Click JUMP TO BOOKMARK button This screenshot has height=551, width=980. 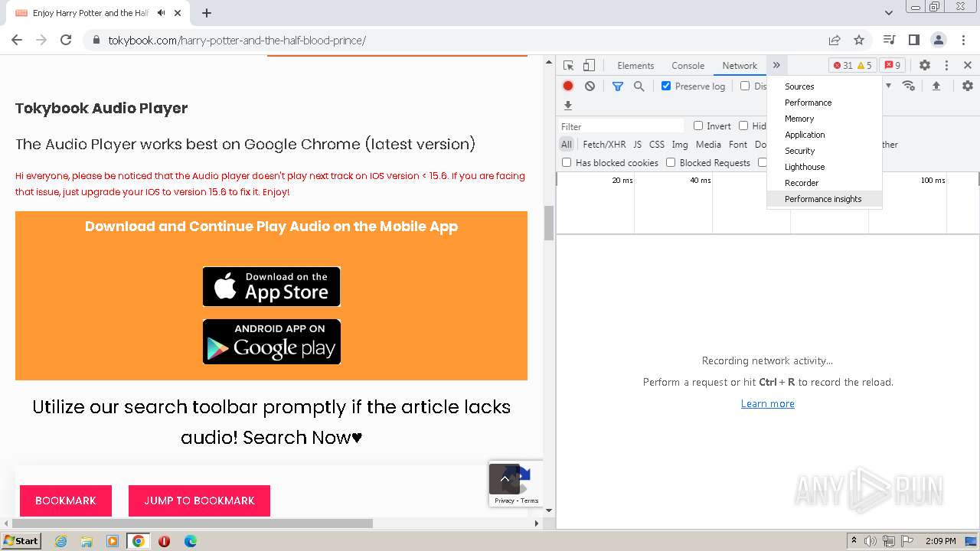coord(199,500)
